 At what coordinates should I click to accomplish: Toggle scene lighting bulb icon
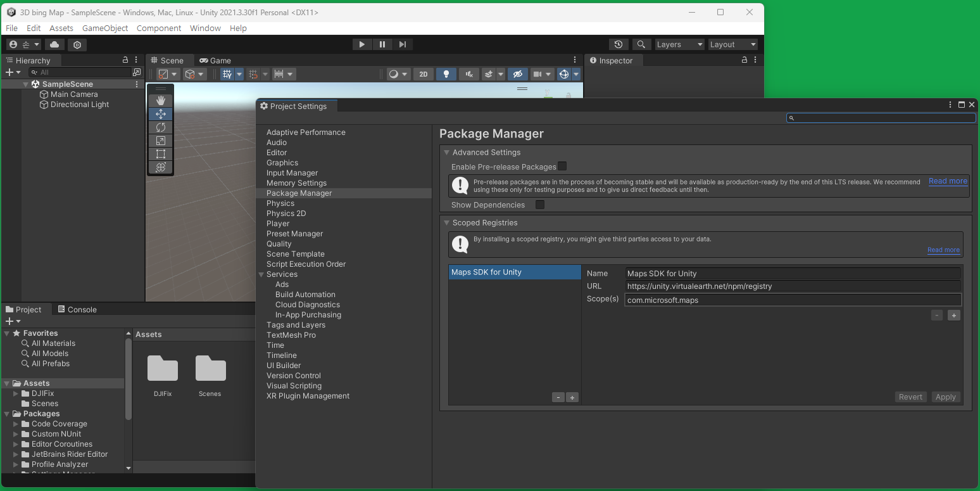[446, 74]
